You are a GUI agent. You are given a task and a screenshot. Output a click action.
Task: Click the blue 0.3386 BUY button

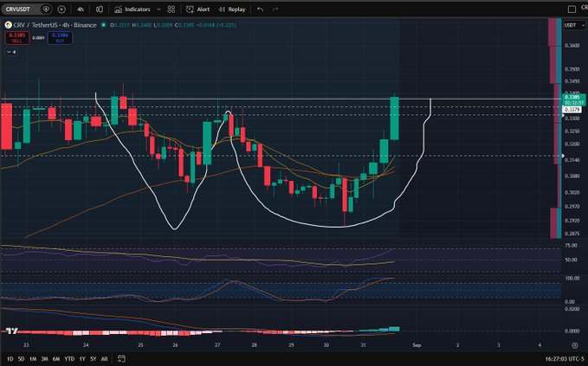pos(60,38)
